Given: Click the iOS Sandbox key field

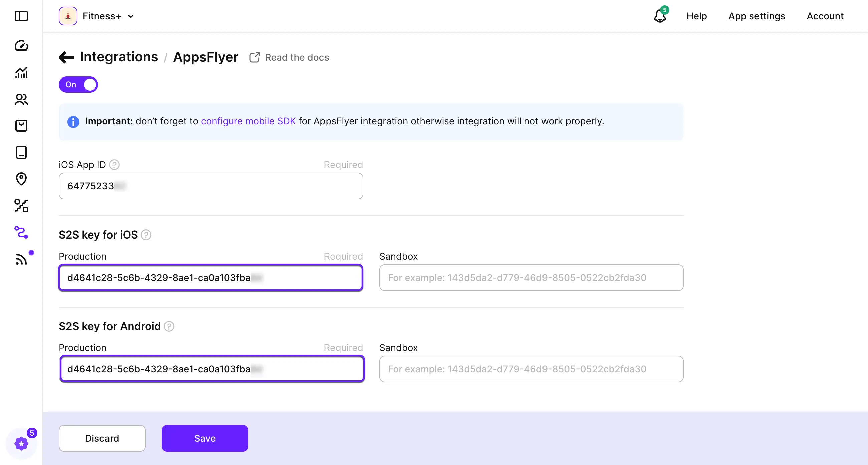Looking at the screenshot, I should 531,278.
